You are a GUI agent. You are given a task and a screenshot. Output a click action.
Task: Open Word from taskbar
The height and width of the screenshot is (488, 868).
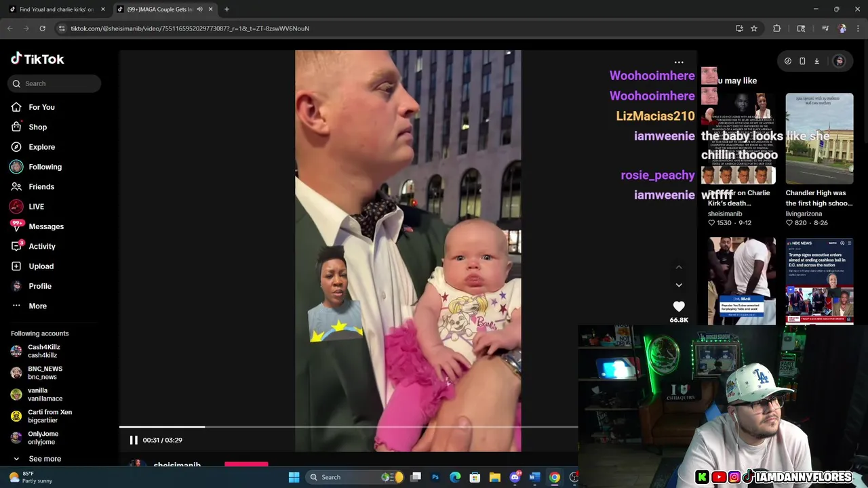click(x=534, y=477)
